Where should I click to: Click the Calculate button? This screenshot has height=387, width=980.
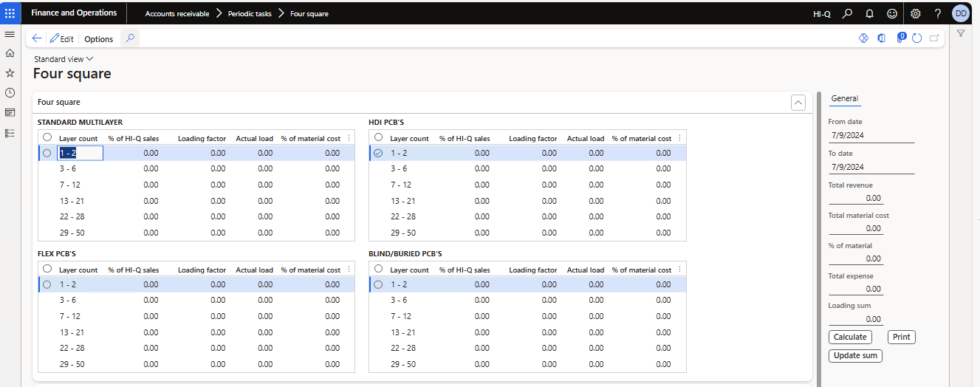click(850, 337)
